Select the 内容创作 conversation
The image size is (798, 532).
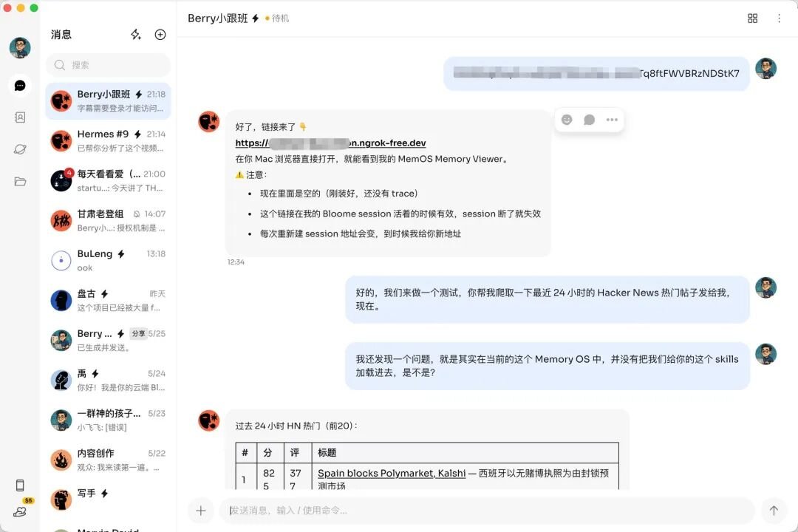[x=108, y=460]
